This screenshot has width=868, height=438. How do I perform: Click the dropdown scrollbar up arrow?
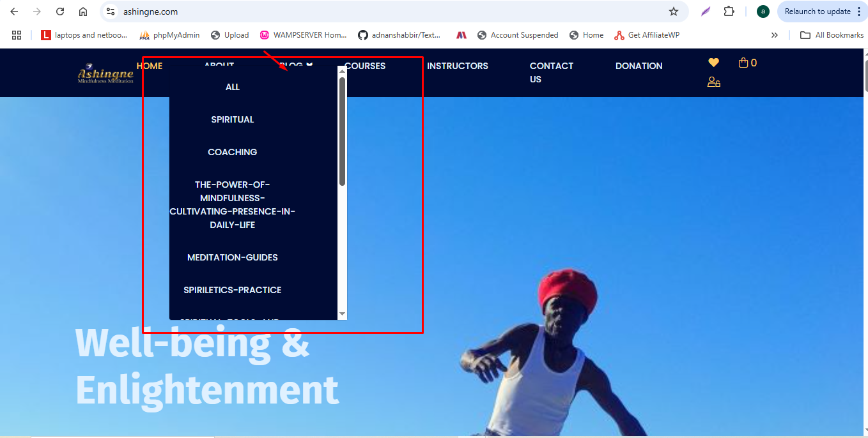point(342,71)
